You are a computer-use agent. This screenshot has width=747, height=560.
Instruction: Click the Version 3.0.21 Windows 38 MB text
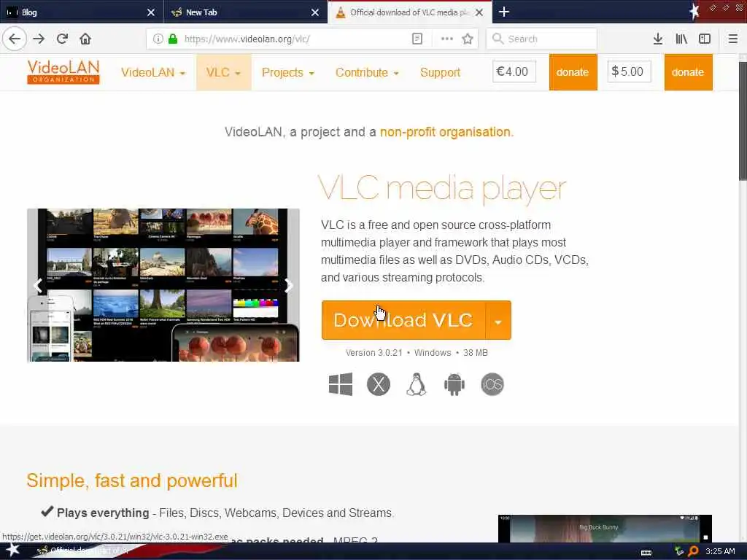coord(417,353)
